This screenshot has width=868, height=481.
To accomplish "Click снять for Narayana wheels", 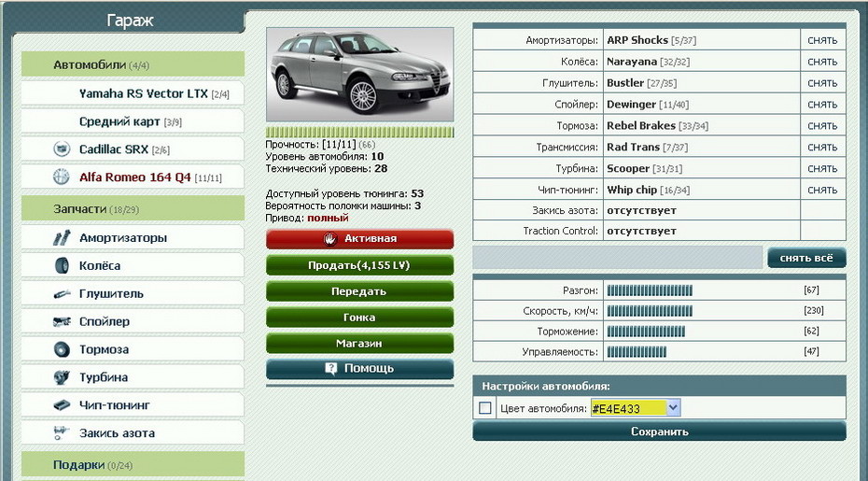I will pyautogui.click(x=822, y=62).
